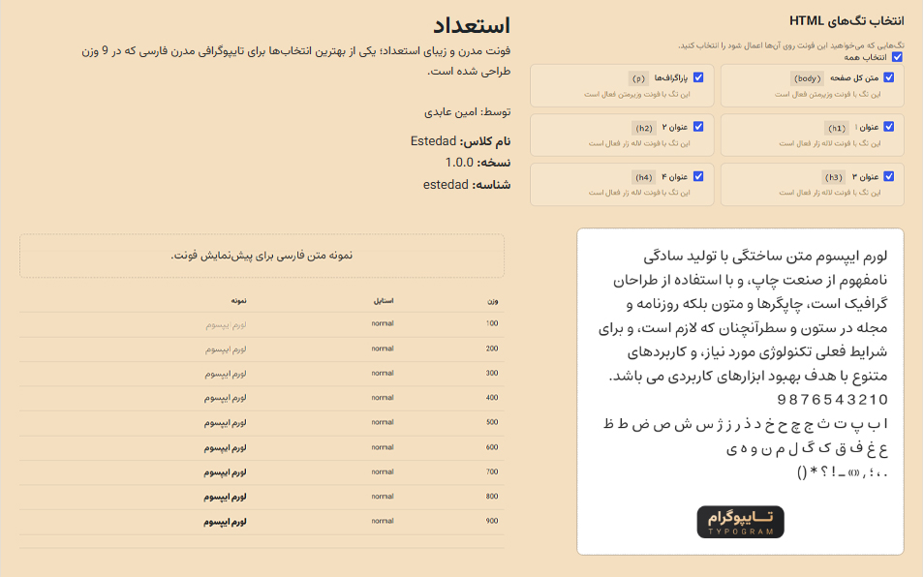The image size is (924, 577).
Task: Click the 'normal' style cell in row 500
Action: click(x=383, y=422)
